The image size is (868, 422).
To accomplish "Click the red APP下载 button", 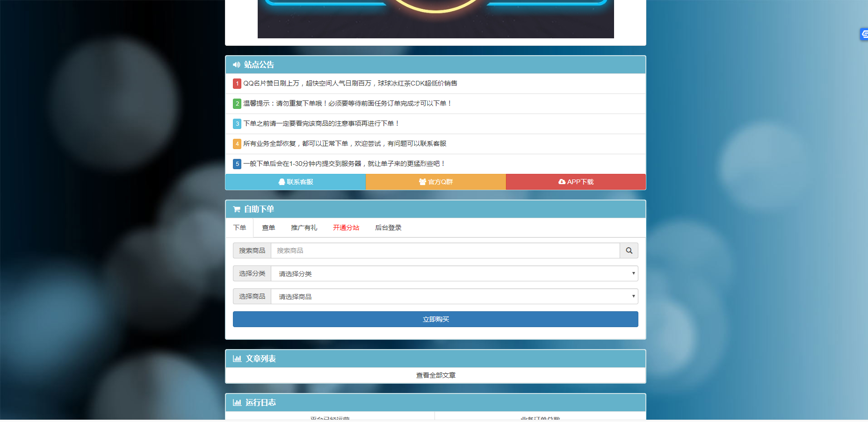I will [x=576, y=182].
